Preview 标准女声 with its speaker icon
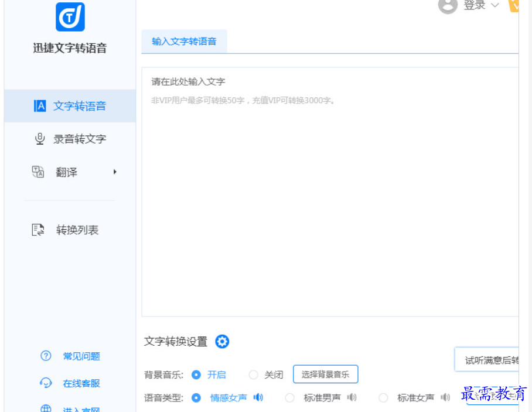This screenshot has width=532, height=412. coord(445,397)
